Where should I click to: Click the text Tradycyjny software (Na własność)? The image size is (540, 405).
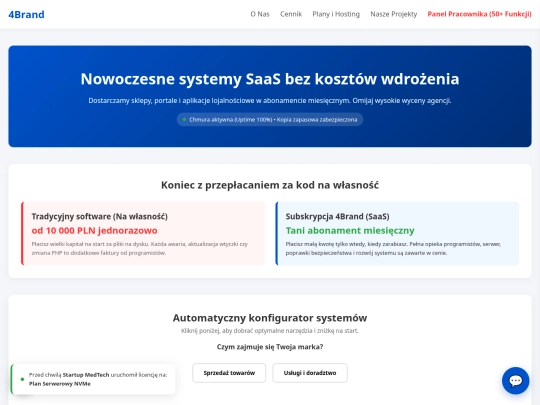[100, 216]
